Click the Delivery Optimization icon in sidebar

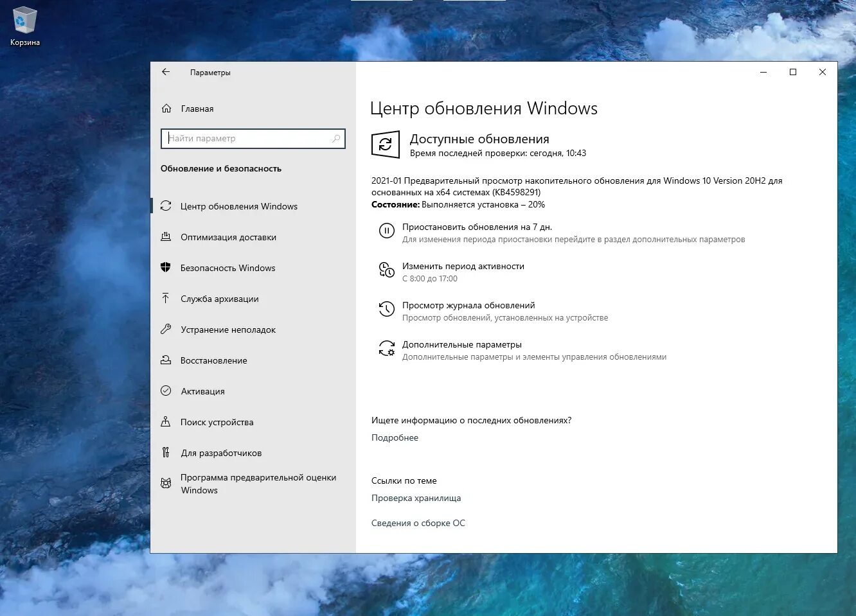[166, 237]
